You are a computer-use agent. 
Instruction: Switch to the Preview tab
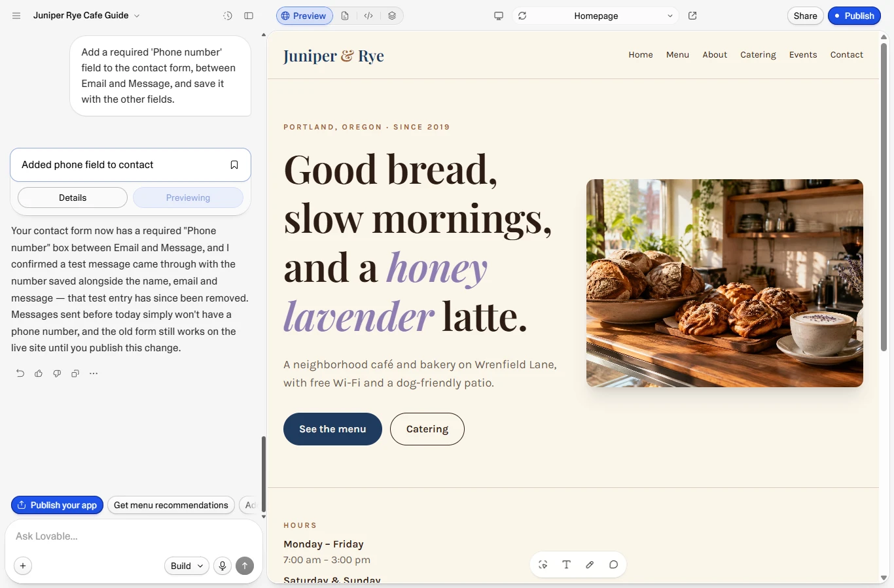coord(304,16)
